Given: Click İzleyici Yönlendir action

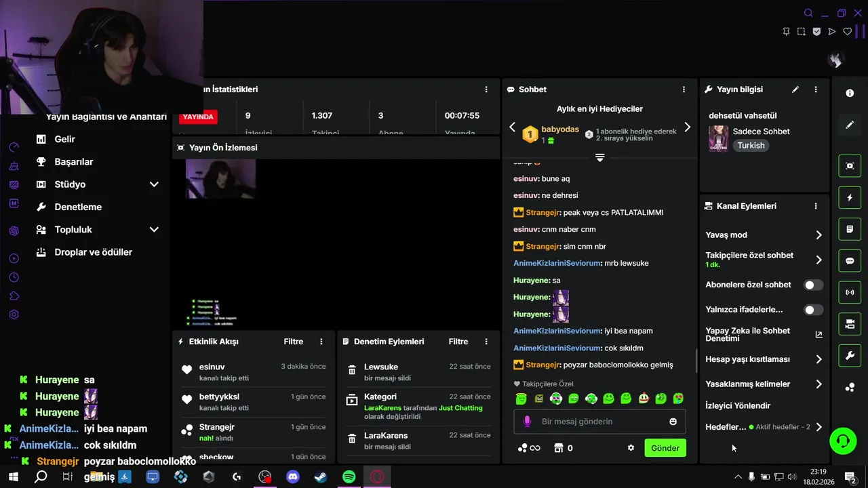Looking at the screenshot, I should click(738, 406).
